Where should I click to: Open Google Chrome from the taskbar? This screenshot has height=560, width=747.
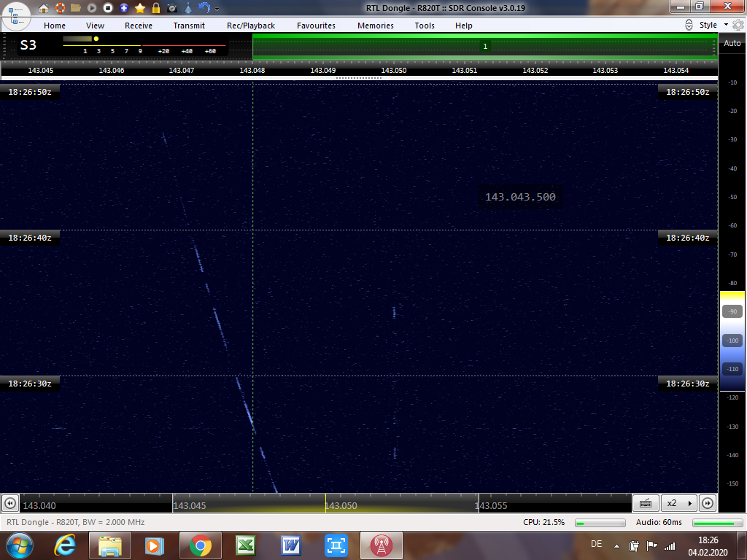(x=201, y=545)
